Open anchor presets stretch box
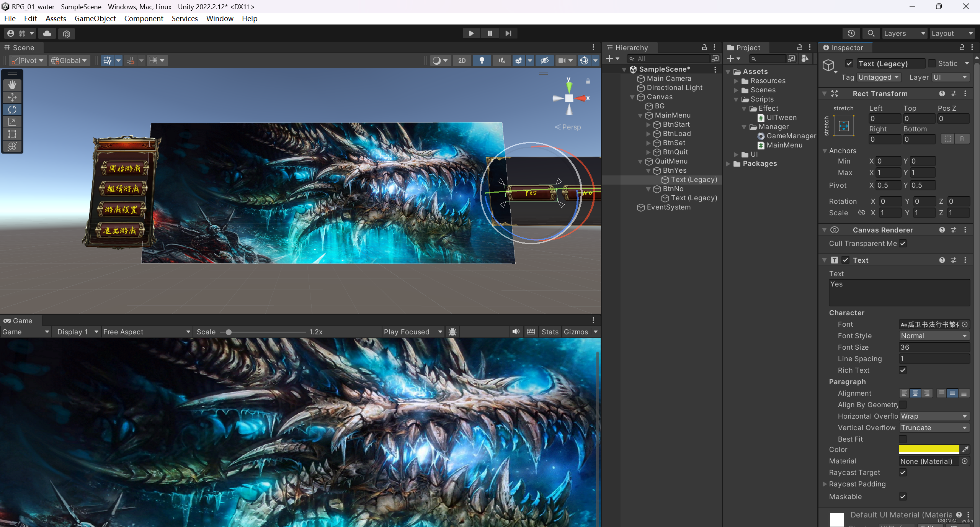 pos(844,126)
